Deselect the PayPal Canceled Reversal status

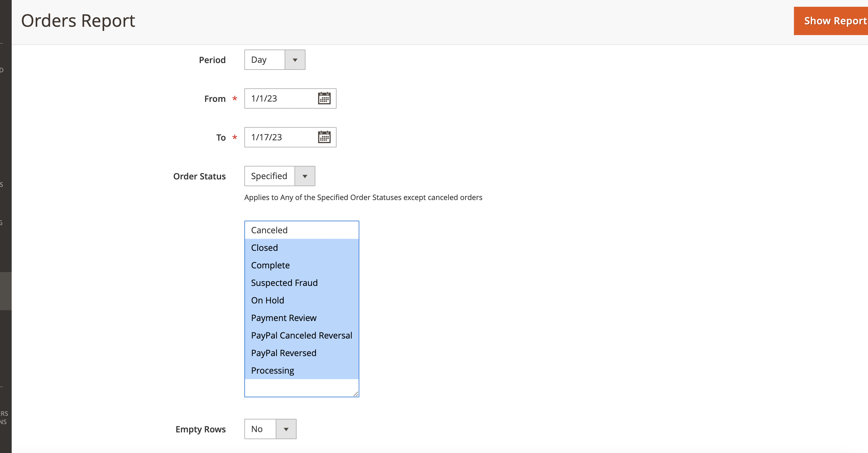(x=301, y=335)
